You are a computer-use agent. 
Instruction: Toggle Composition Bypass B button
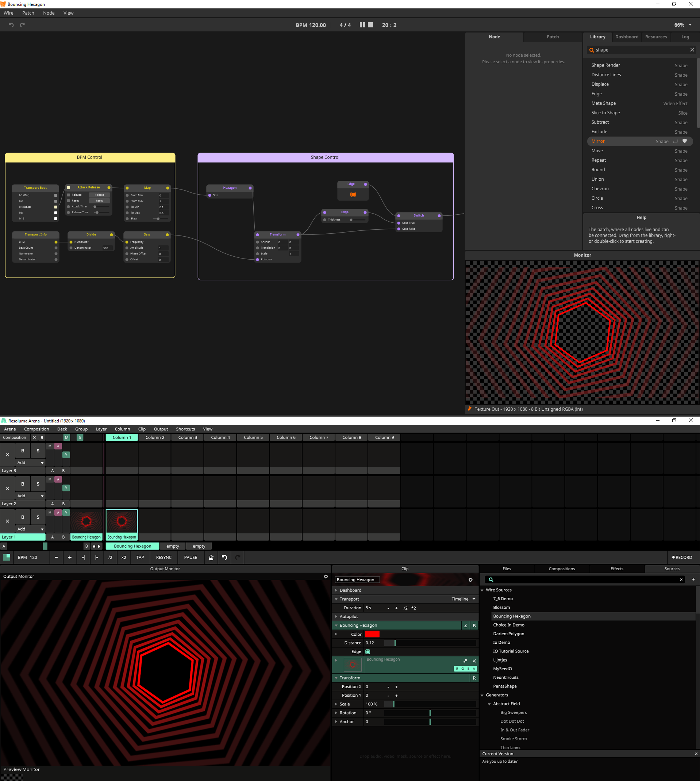(42, 437)
